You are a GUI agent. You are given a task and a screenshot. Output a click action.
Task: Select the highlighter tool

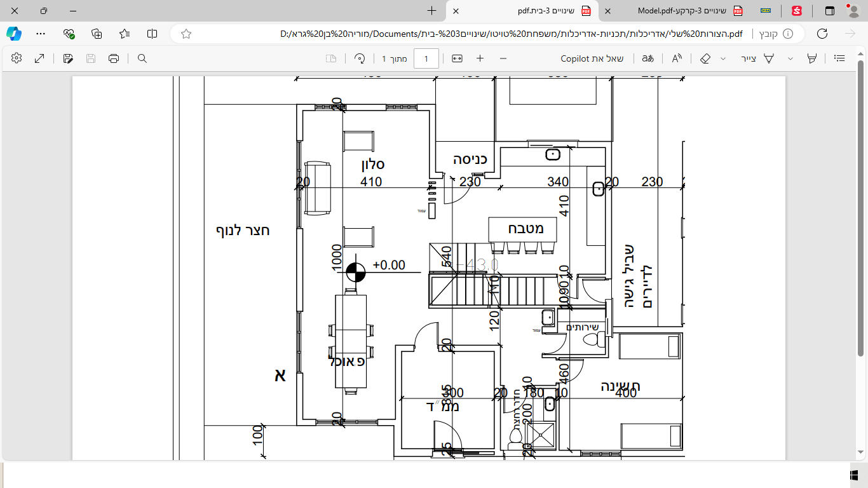point(811,58)
